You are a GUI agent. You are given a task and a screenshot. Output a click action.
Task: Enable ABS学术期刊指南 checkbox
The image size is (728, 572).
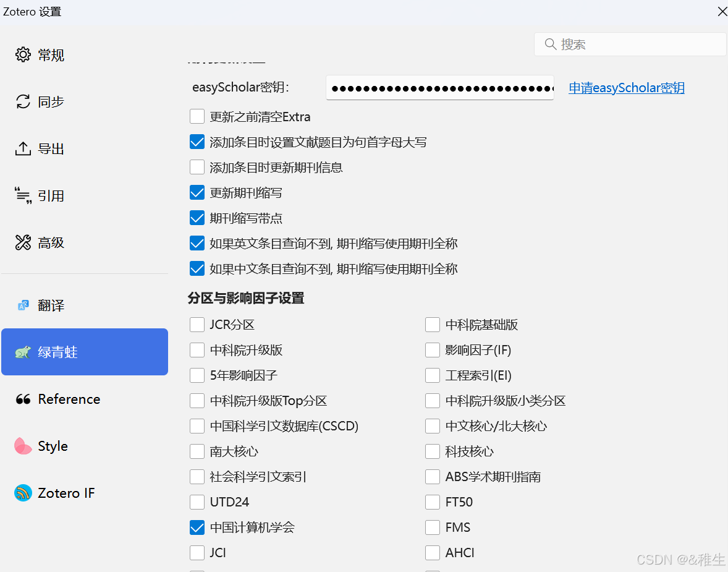point(432,476)
